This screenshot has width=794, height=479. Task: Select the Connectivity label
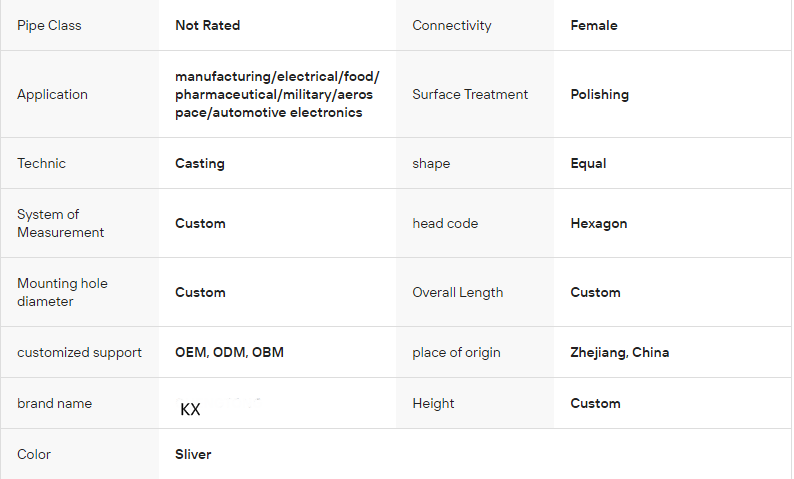[x=452, y=25]
